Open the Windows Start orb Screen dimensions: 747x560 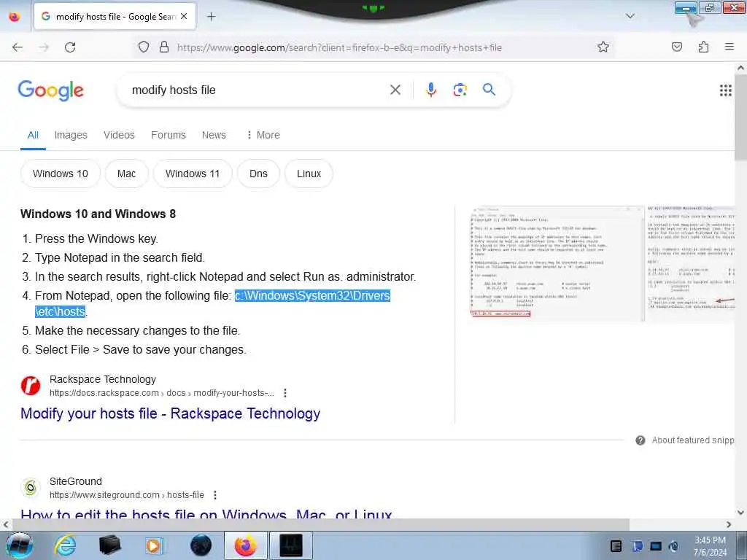pos(19,545)
